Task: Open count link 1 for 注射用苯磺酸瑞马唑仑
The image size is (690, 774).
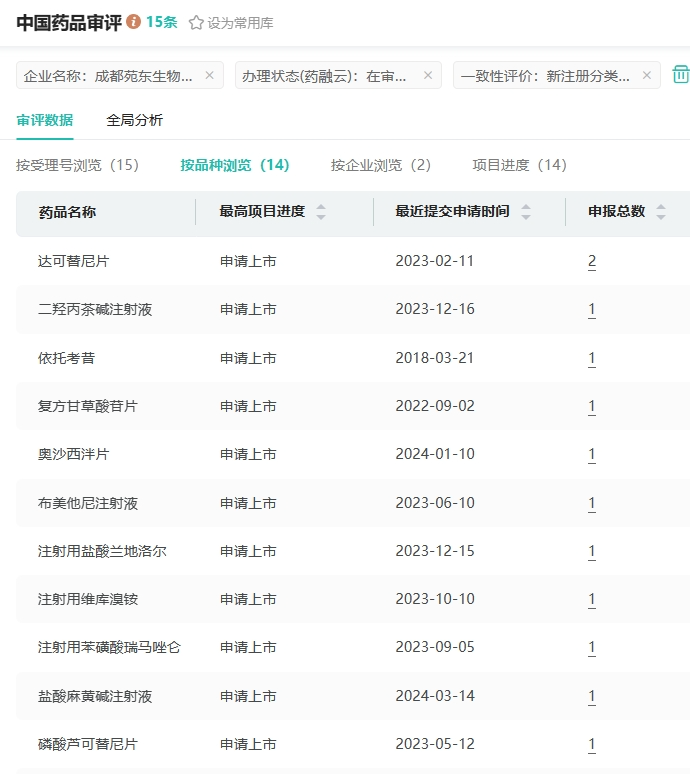Action: pos(592,647)
